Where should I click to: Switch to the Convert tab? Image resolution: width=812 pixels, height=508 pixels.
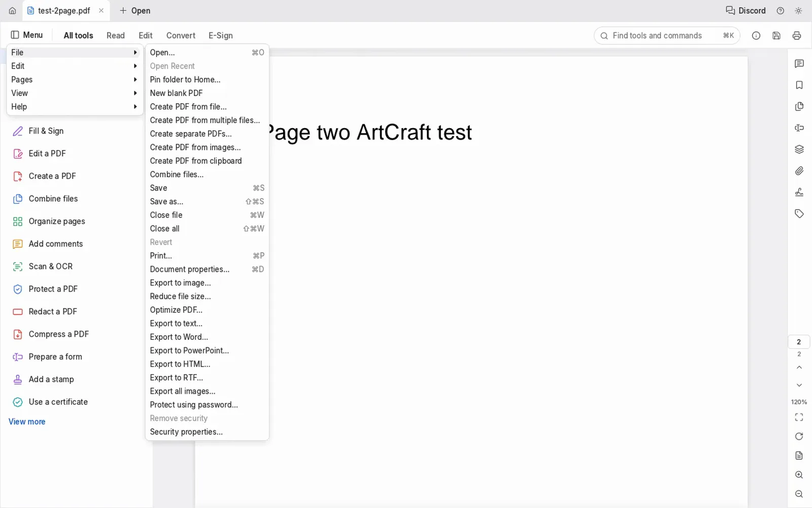click(x=181, y=36)
